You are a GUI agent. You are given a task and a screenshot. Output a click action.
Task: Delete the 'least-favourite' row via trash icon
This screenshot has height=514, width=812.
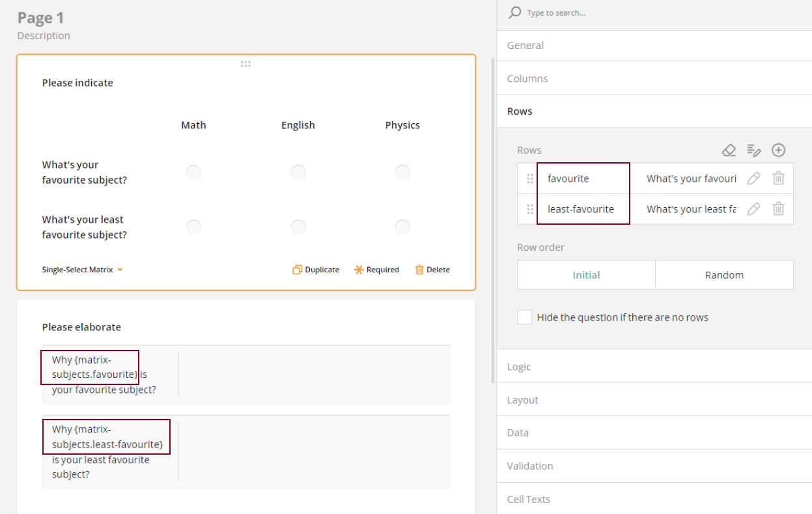[x=778, y=209]
